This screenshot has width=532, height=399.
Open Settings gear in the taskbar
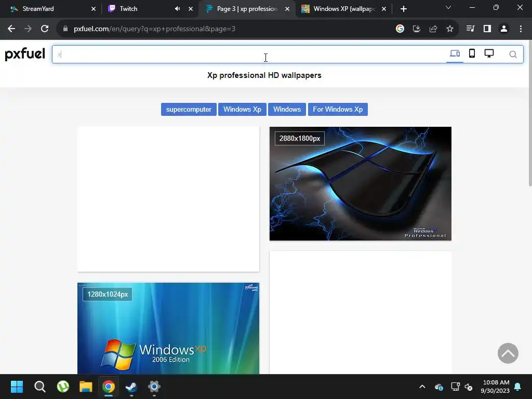pos(154,387)
